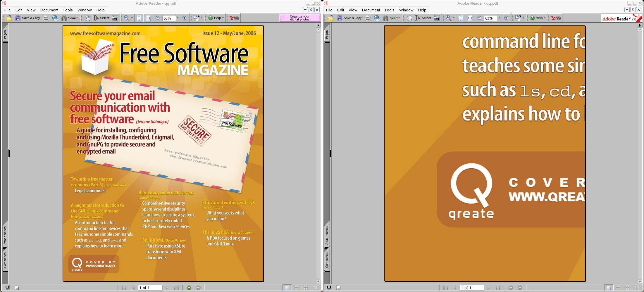Click Yahoo search icon in left window toolbar
The width and height of the screenshot is (644, 292).
click(x=234, y=18)
